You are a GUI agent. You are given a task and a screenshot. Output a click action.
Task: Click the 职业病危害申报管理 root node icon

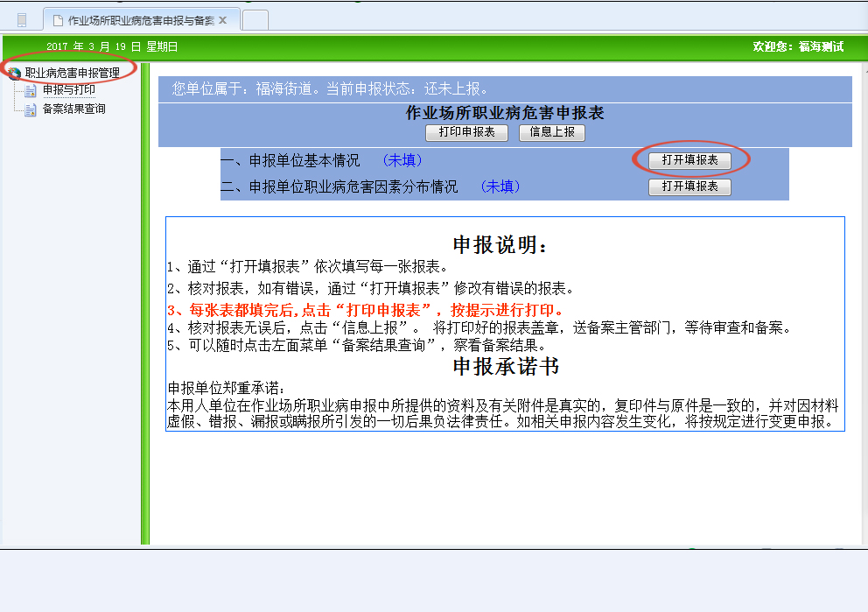(x=15, y=73)
